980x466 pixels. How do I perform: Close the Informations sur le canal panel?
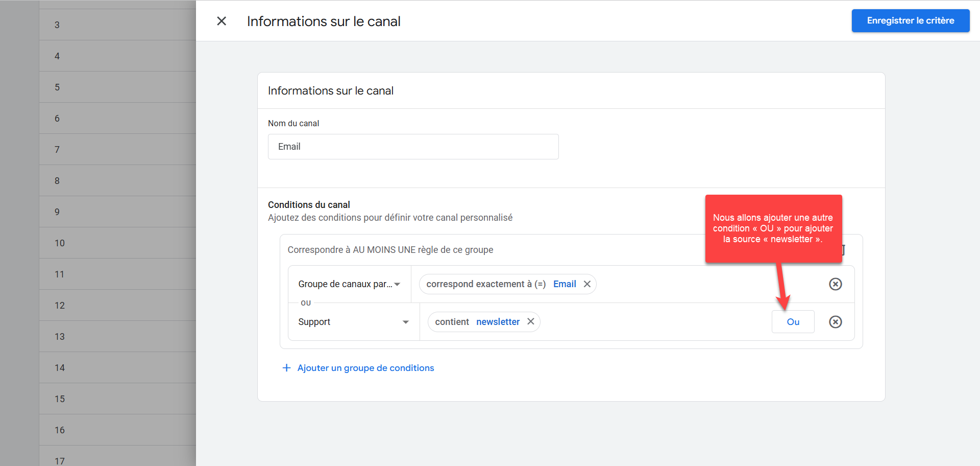[x=222, y=21]
